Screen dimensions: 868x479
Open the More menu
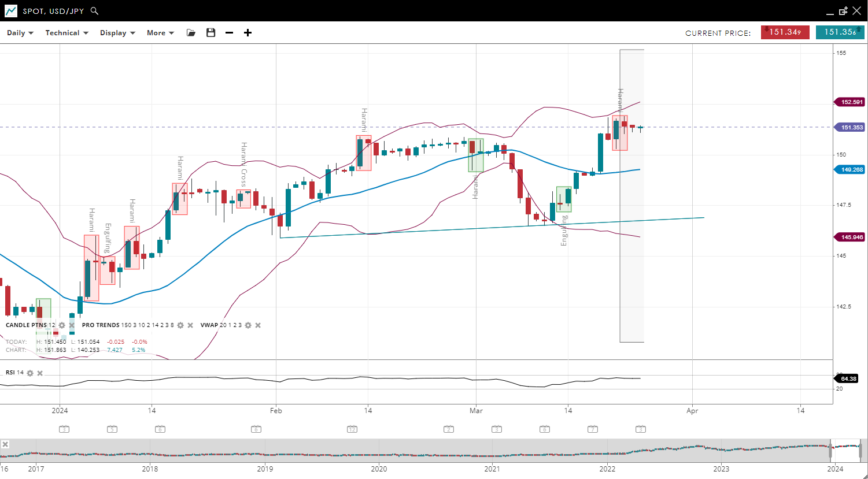pos(160,33)
